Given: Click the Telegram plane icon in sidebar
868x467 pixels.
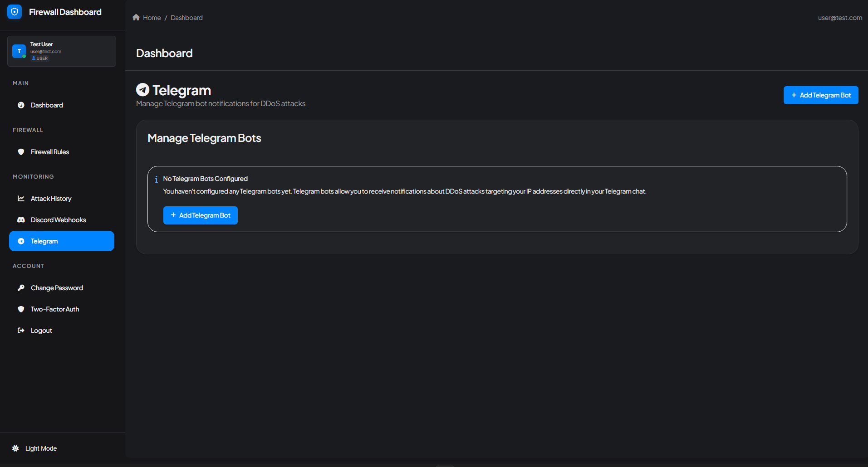Looking at the screenshot, I should point(21,241).
